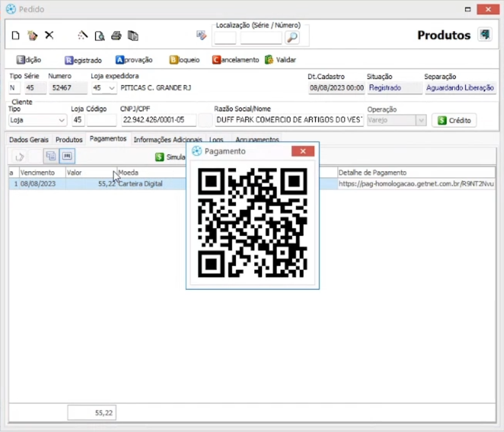The height and width of the screenshot is (432, 504).
Task: Click the Separação field showing Aguardando Liberação
Action: 460,88
